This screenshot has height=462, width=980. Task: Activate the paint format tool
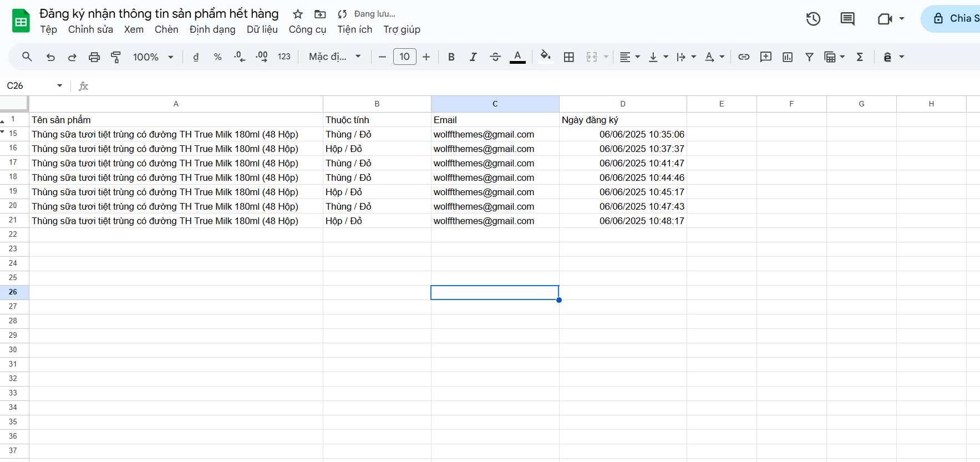coord(116,57)
